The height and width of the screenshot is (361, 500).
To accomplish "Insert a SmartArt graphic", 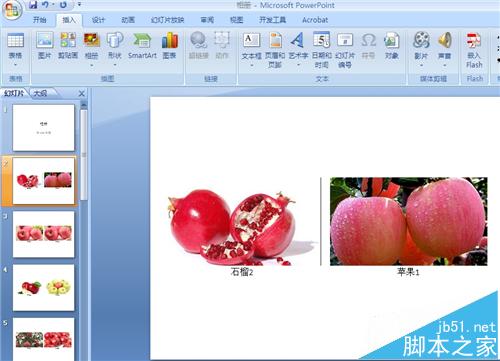I will [142, 46].
